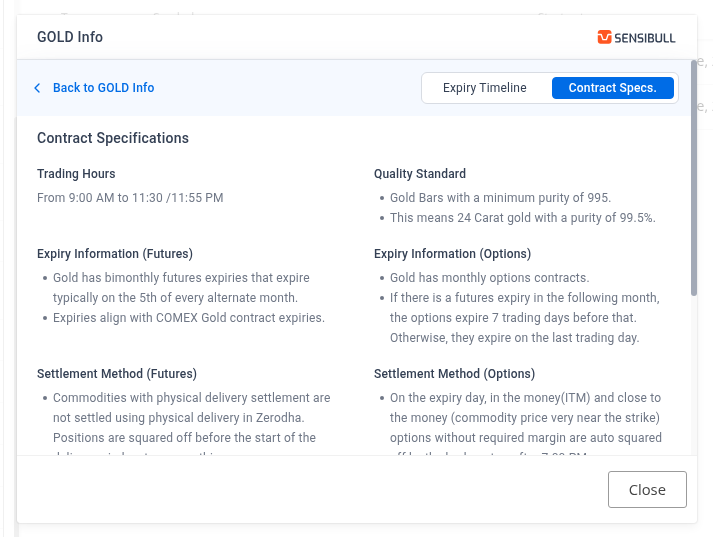Select the Expiry Information (Futures) heading
The image size is (713, 537).
click(x=115, y=254)
